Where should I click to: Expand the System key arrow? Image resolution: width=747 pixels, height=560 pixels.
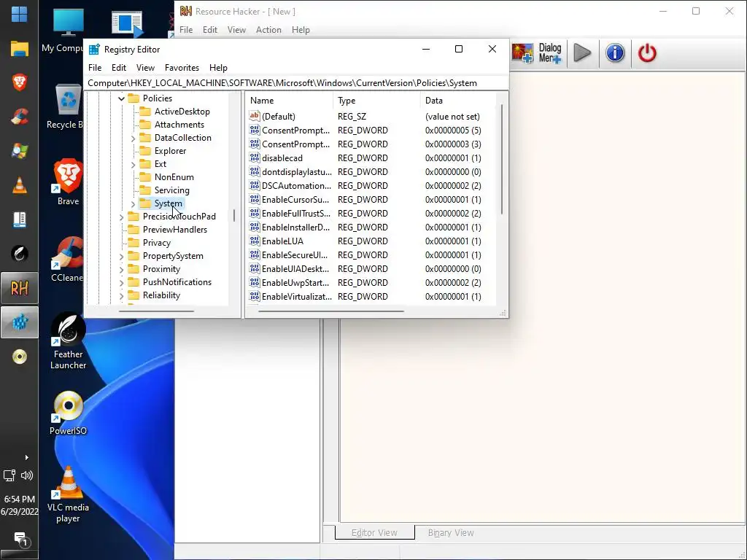point(133,204)
